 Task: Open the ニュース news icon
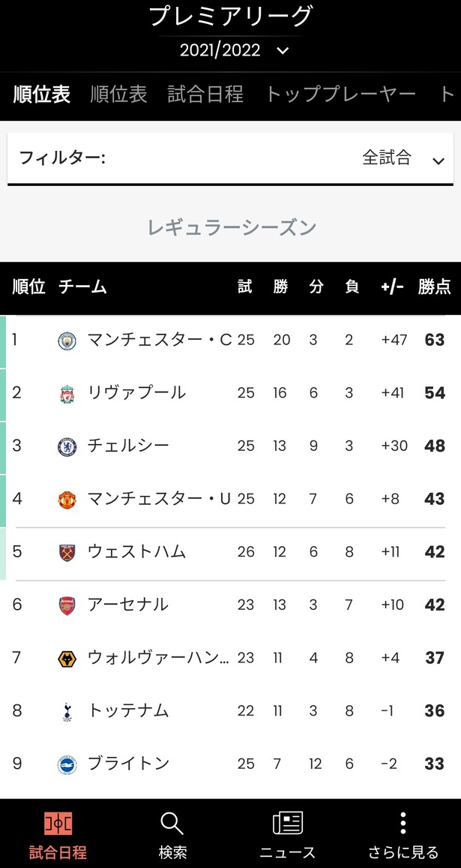288,824
